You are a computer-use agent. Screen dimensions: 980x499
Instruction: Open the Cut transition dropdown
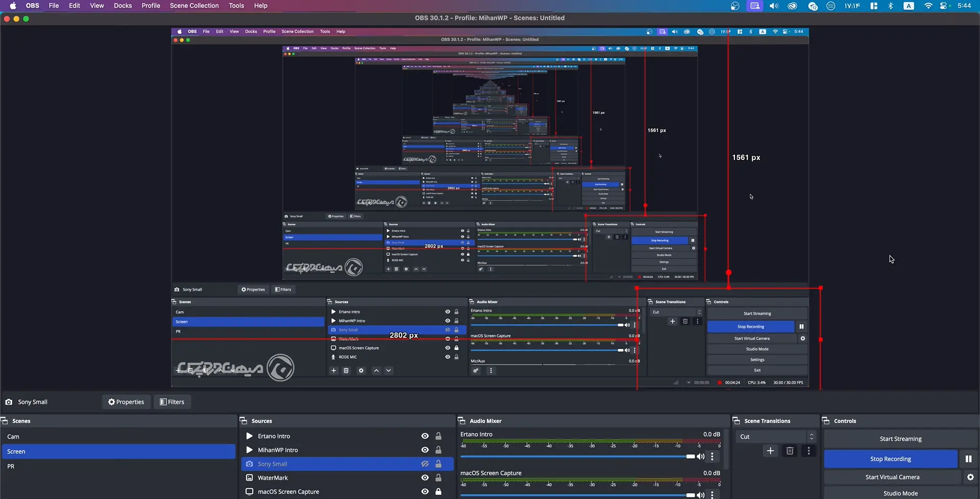coord(775,437)
